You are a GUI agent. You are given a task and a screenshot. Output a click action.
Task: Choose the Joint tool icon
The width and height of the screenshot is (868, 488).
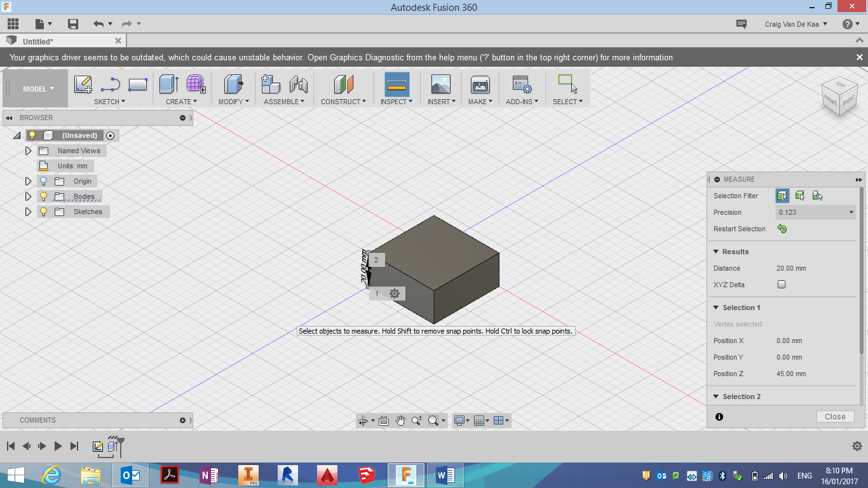299,84
